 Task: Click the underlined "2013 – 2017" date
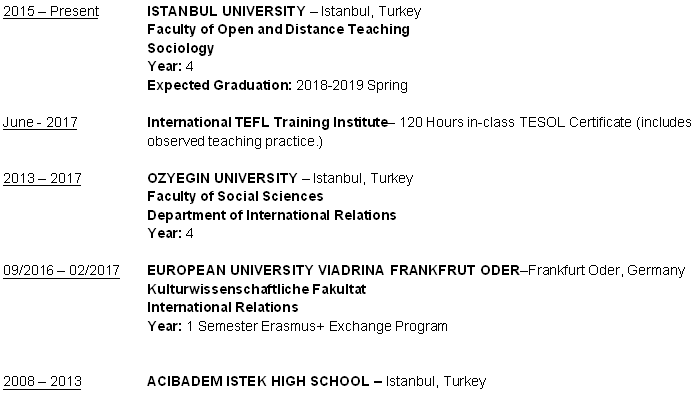coord(42,178)
